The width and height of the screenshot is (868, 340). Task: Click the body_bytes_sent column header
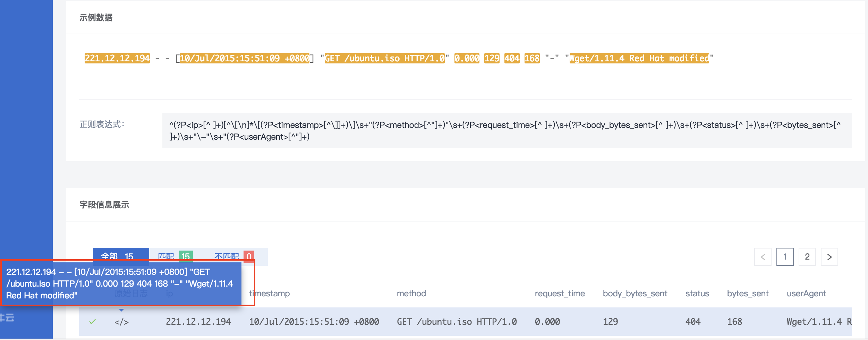tap(635, 294)
